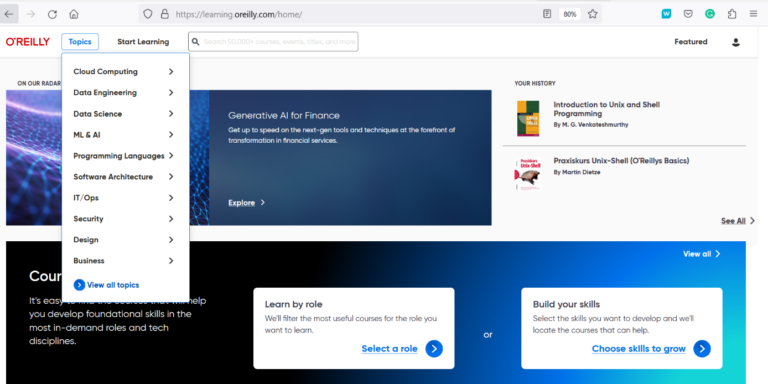Click the browser Forward arrow
Image resolution: width=768 pixels, height=384 pixels.
[x=31, y=14]
